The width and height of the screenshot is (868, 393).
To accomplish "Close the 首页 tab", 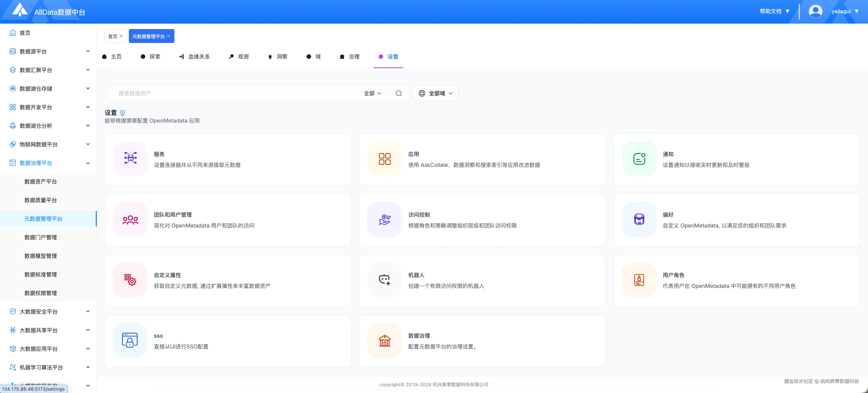I will point(121,36).
